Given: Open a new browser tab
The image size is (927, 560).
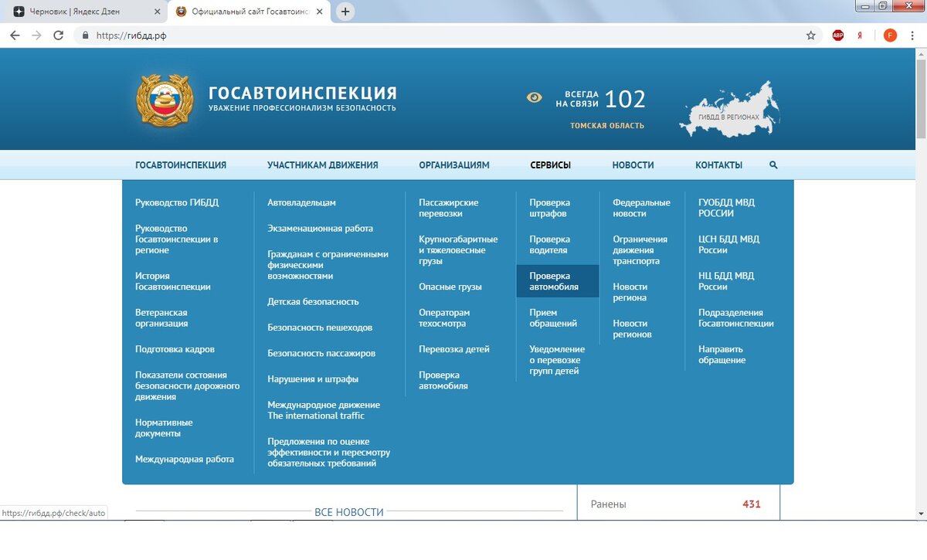Looking at the screenshot, I should pyautogui.click(x=345, y=12).
